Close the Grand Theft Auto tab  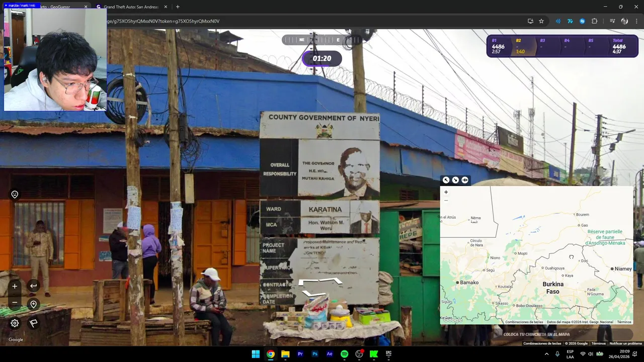pos(166,7)
